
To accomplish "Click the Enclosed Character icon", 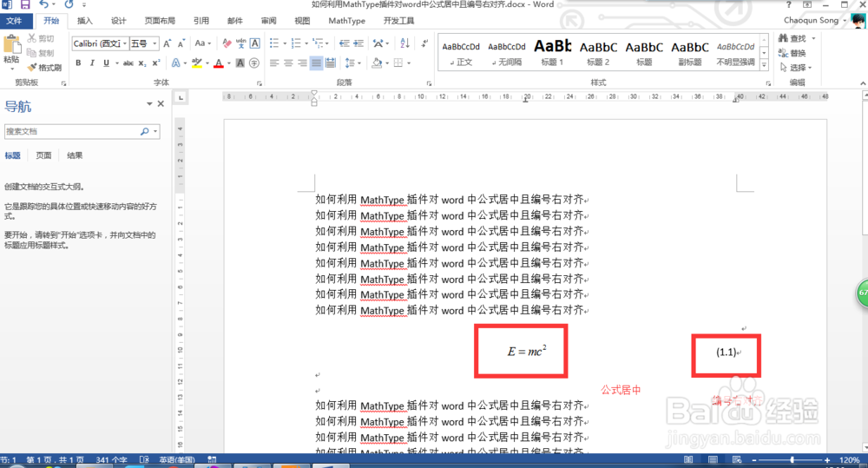I will coord(254,63).
